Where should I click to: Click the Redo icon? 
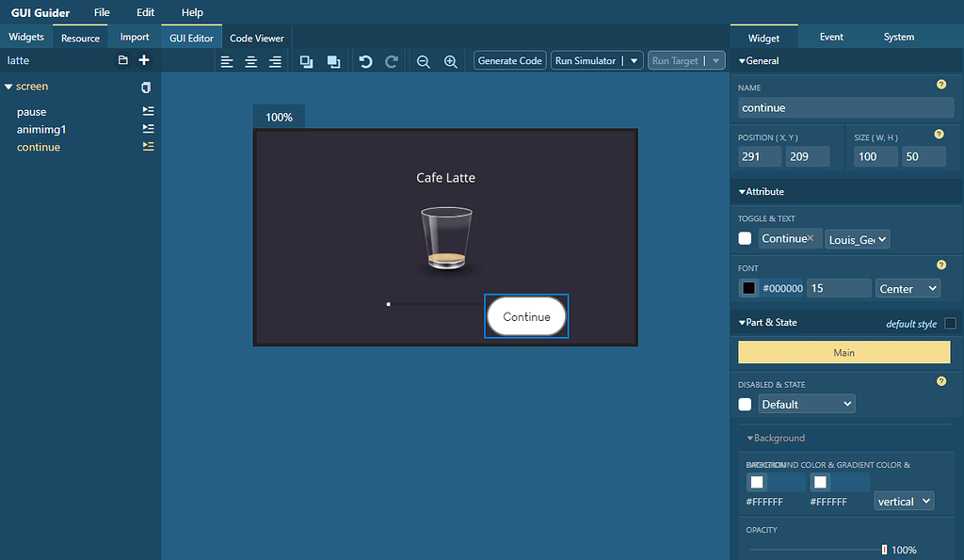coord(393,60)
